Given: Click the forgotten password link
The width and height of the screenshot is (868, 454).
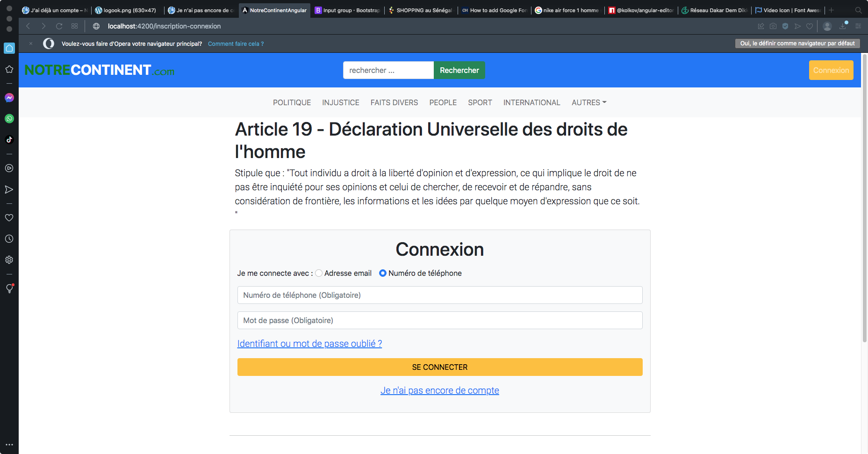Looking at the screenshot, I should click(x=309, y=344).
